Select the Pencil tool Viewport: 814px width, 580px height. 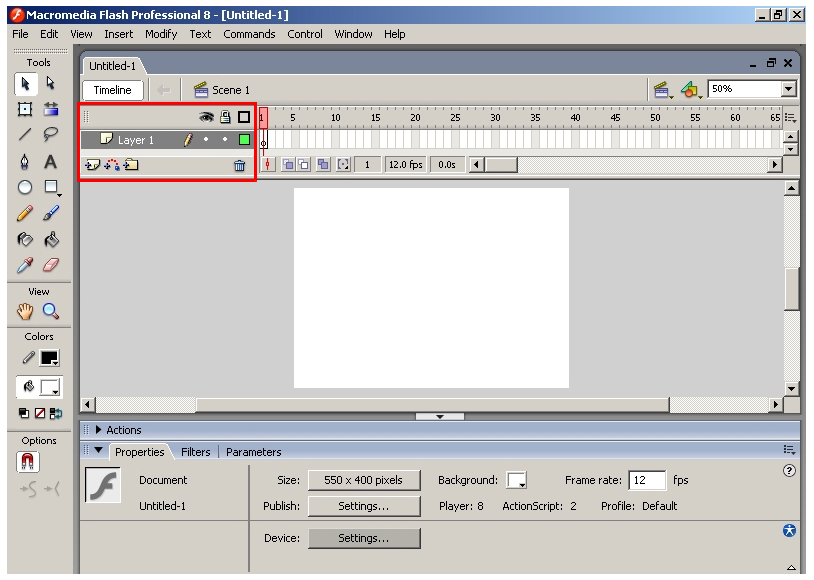coord(25,213)
